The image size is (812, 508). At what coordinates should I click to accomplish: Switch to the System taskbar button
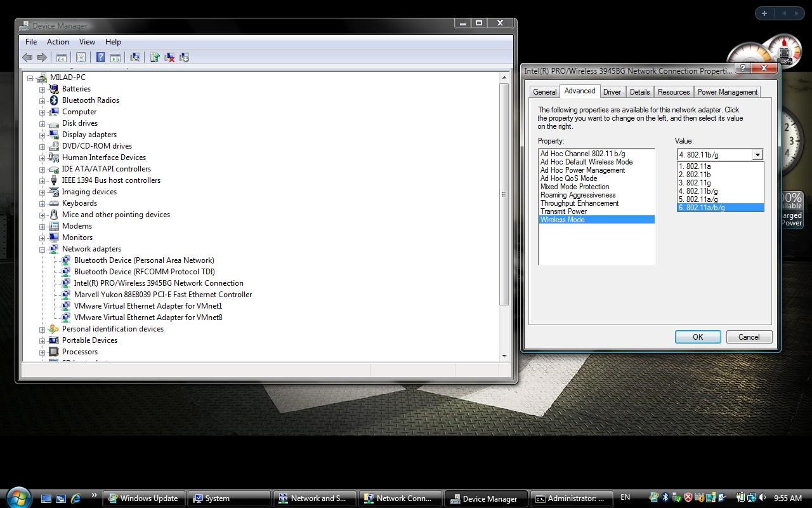pyautogui.click(x=230, y=498)
